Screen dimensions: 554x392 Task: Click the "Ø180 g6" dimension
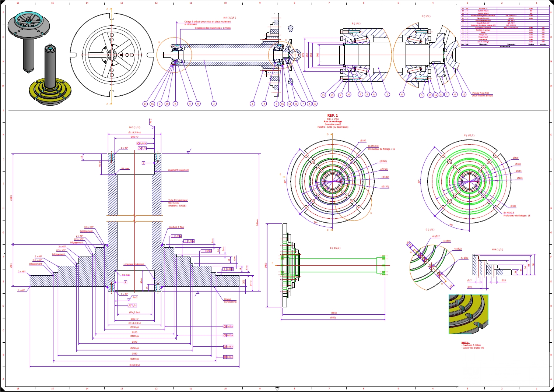click(135, 336)
